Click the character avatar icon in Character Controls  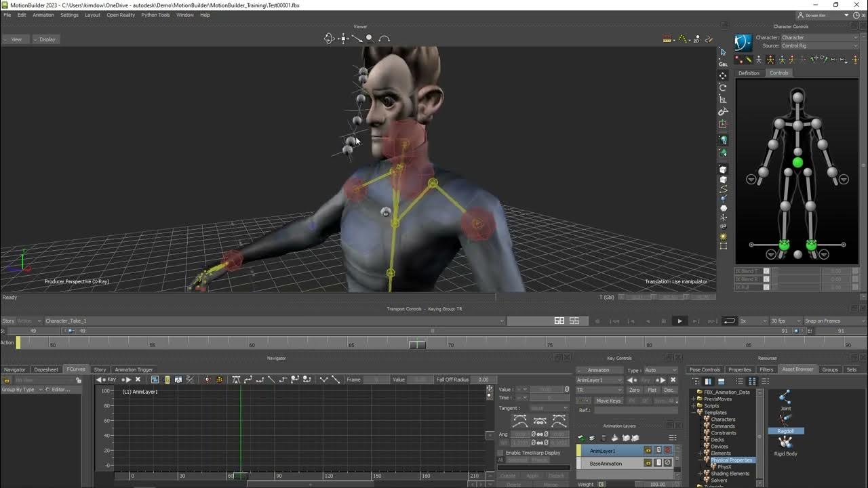pos(743,43)
